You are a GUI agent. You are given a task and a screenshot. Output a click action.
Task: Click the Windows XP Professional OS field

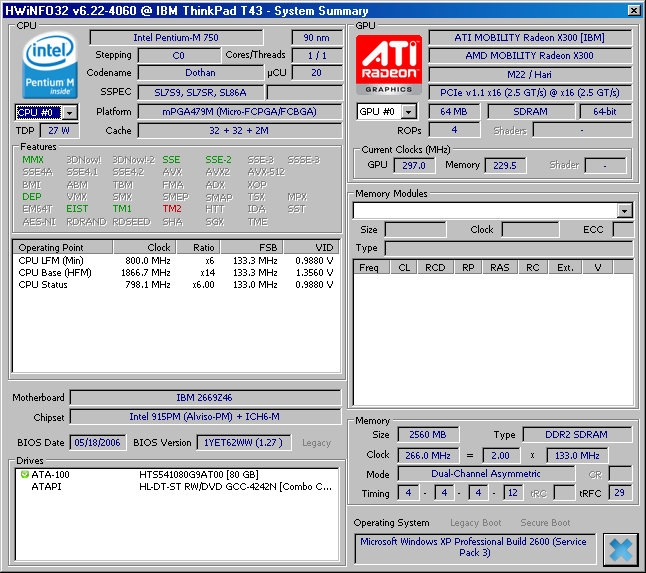[x=475, y=548]
